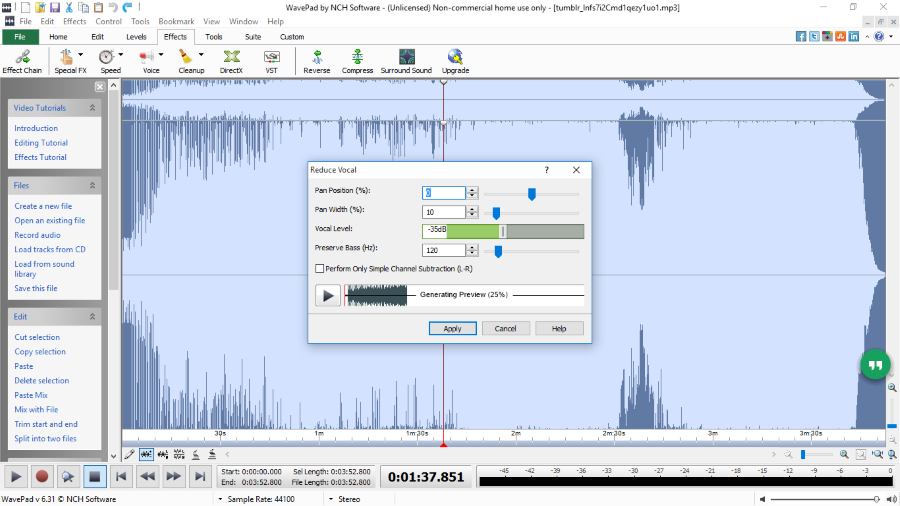Screen dimensions: 900x506
Task: Click the Pan Position input field
Action: 444,193
